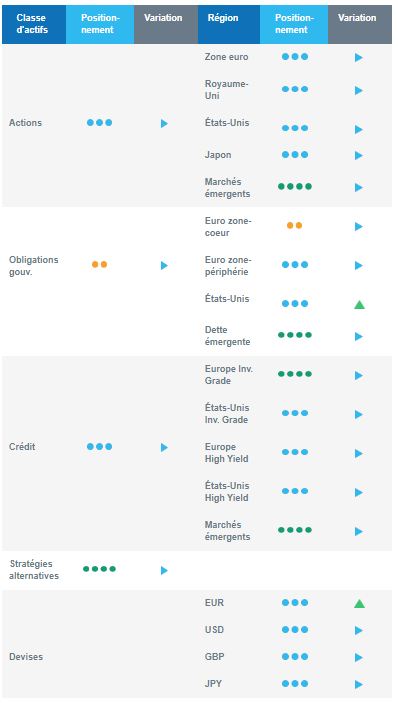Click the variation arrow for Zone euro
Image resolution: width=398 pixels, height=703 pixels.
click(359, 57)
